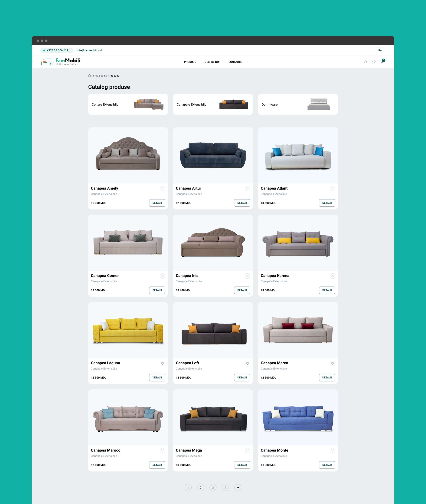Screen dimensions: 426x504
Task: Click DETALII for Canapea Artur
Action: (x=242, y=203)
